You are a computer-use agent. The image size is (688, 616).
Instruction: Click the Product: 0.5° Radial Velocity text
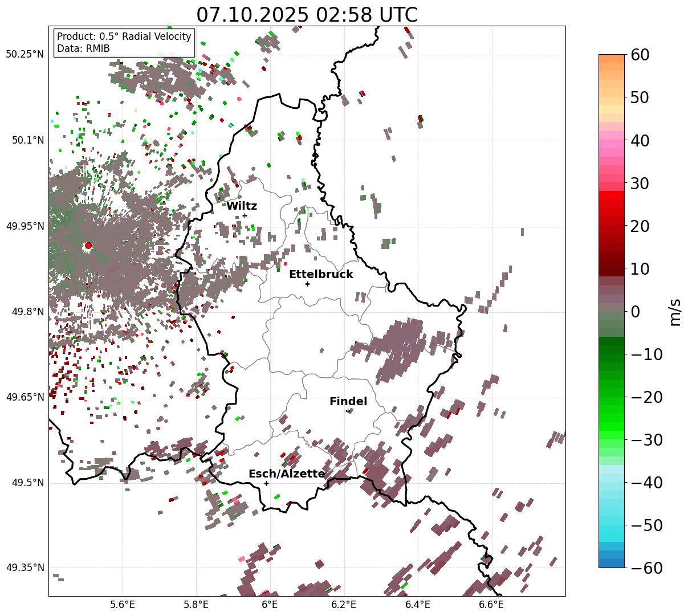click(124, 37)
